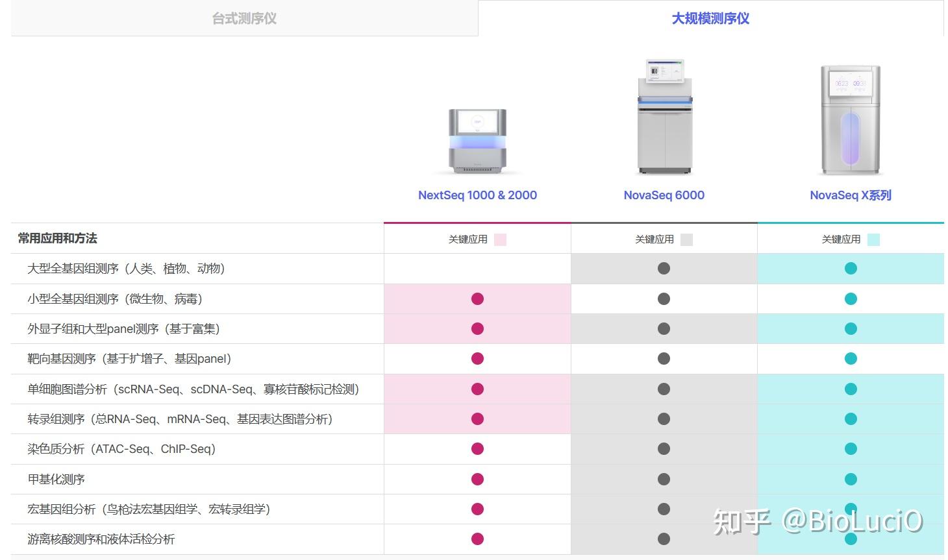This screenshot has height=560, width=948.
Task: Click the NextSeq 1000 & 2000 instrument image
Action: coord(477,141)
